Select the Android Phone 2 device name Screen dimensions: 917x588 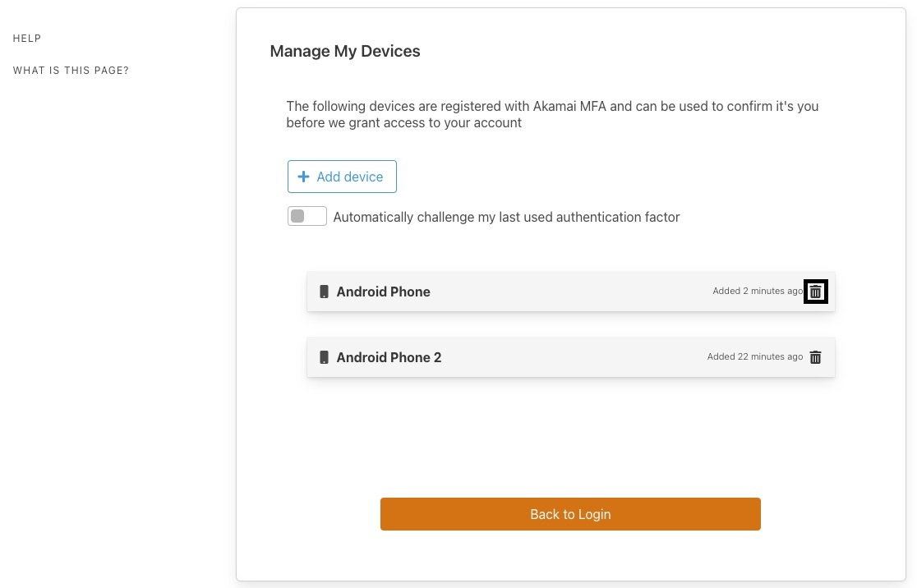pyautogui.click(x=389, y=357)
